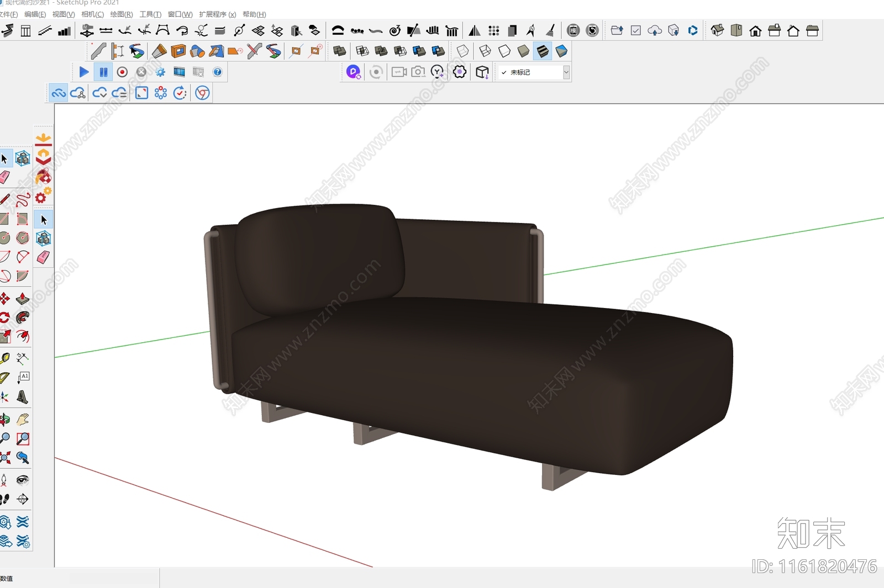Click the Shaded style cube icon

click(523, 51)
